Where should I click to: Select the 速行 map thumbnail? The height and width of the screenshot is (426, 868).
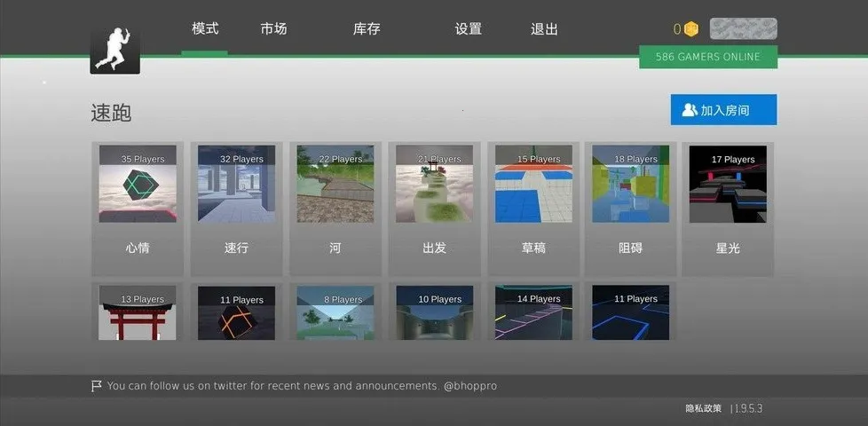pyautogui.click(x=236, y=184)
